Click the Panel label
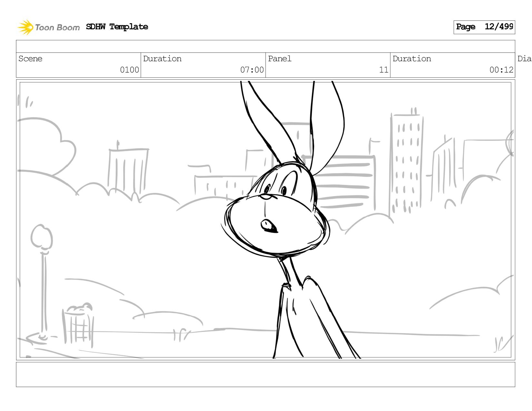532x411 pixels. 280,59
